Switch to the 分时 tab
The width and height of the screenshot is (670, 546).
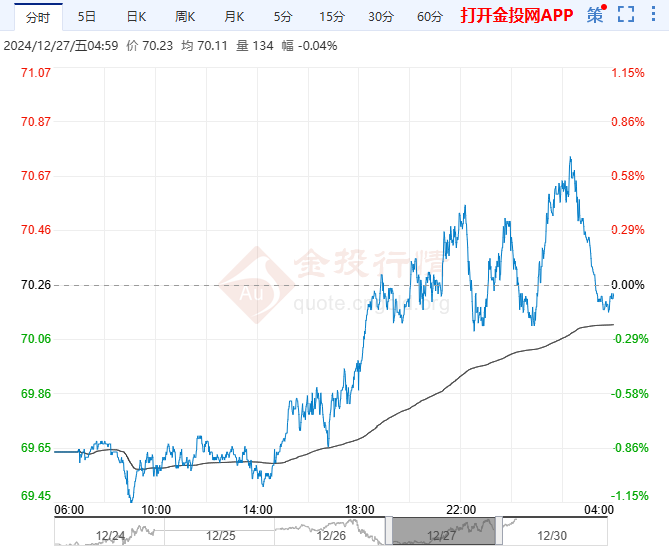(36, 16)
